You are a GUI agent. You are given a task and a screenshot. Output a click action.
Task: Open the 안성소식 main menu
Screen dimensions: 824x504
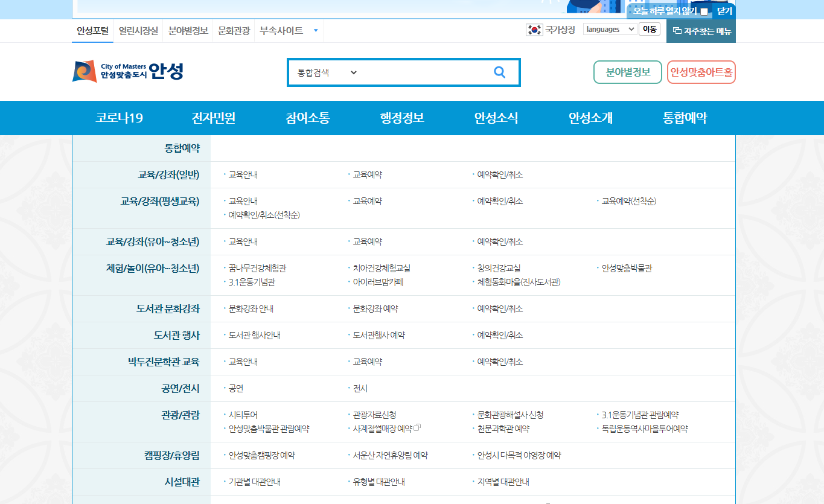point(496,118)
